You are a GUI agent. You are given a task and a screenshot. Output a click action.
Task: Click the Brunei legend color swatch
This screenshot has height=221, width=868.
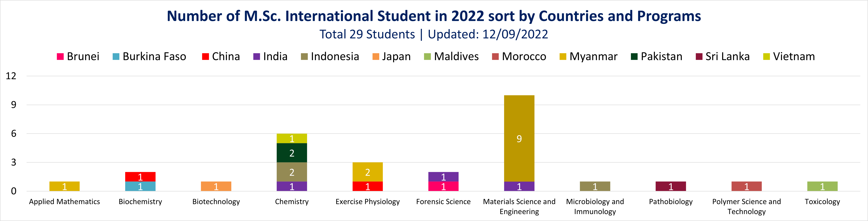tap(60, 56)
